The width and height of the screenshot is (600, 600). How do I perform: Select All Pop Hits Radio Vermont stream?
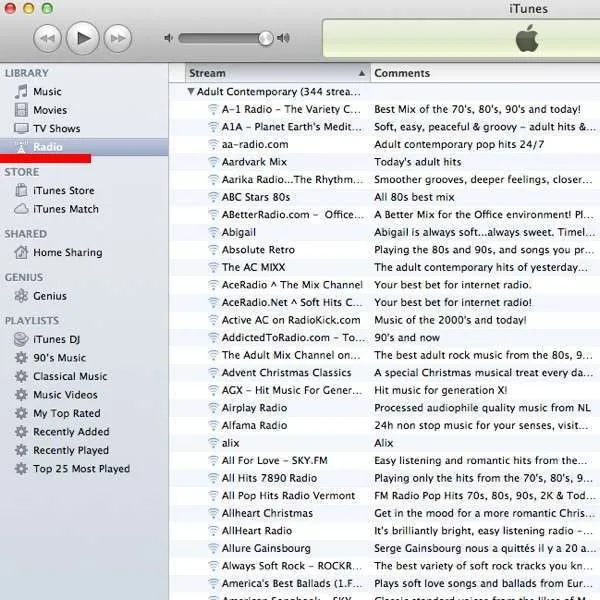289,496
